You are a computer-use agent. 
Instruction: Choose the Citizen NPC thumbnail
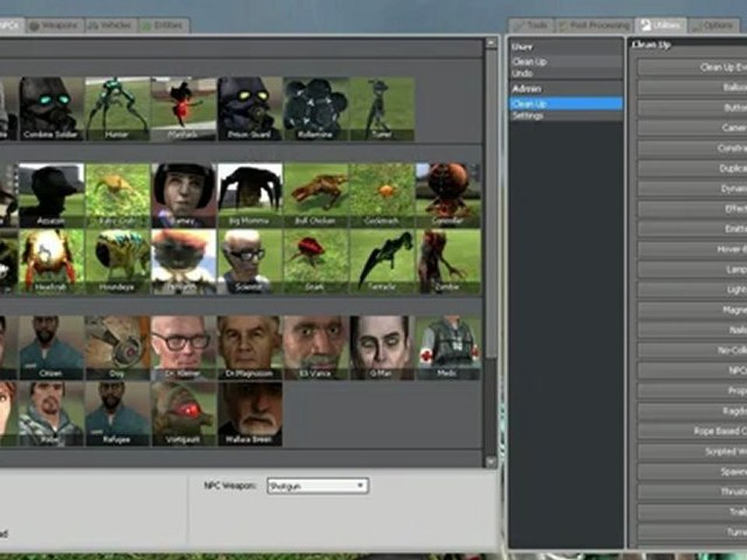tap(51, 348)
